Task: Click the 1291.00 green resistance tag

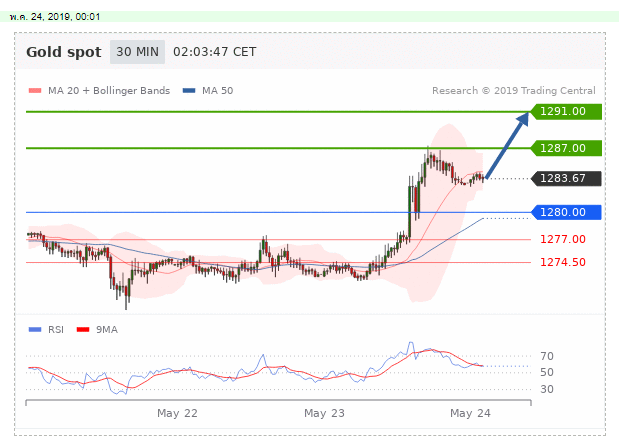Action: 566,111
